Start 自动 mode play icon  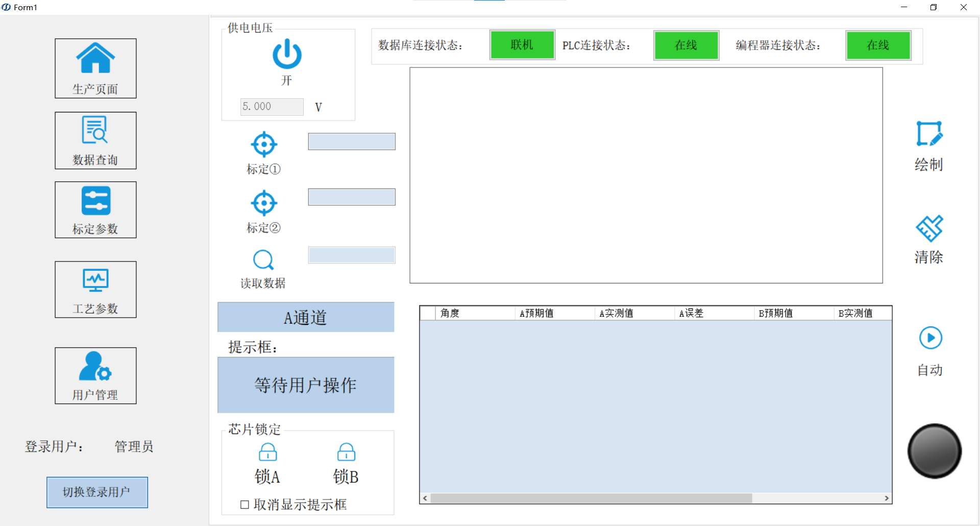(x=930, y=338)
